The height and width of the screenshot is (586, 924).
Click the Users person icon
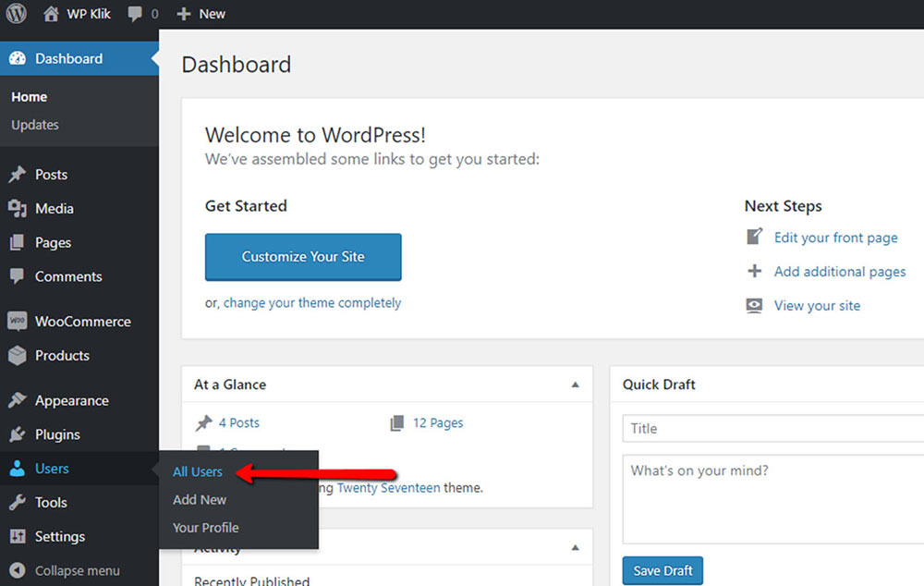[18, 468]
